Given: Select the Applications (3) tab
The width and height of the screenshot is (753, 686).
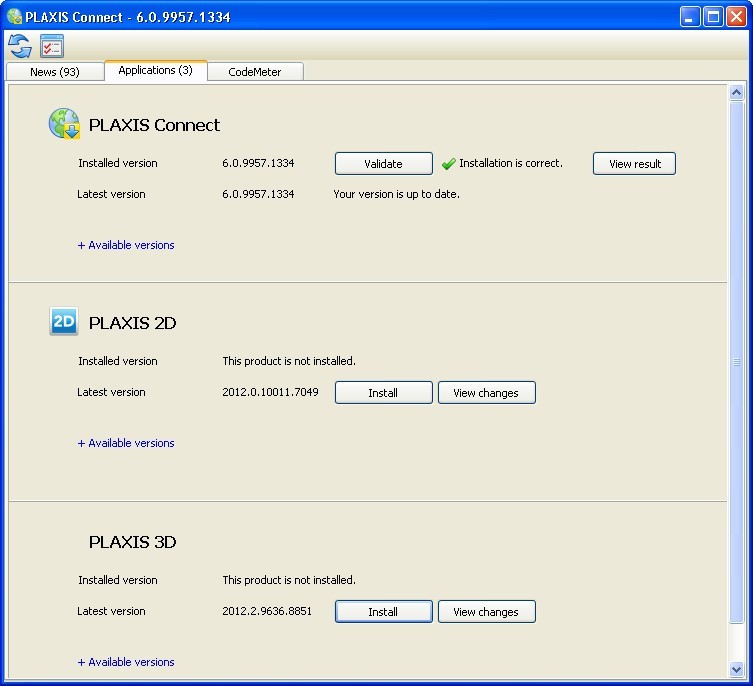Looking at the screenshot, I should pyautogui.click(x=155, y=70).
